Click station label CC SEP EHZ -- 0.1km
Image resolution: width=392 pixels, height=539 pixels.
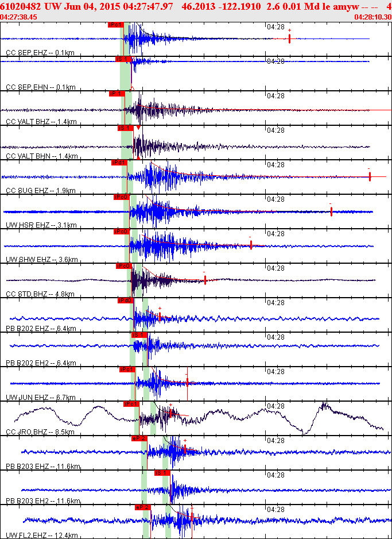(40, 53)
